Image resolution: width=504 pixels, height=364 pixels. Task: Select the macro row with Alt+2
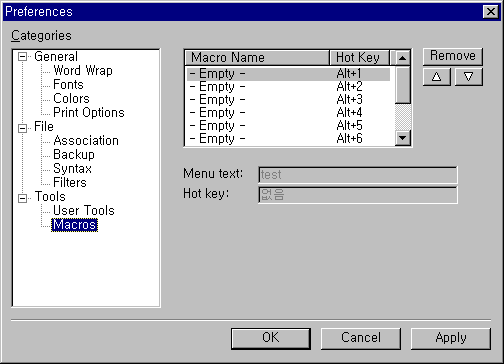(288, 87)
